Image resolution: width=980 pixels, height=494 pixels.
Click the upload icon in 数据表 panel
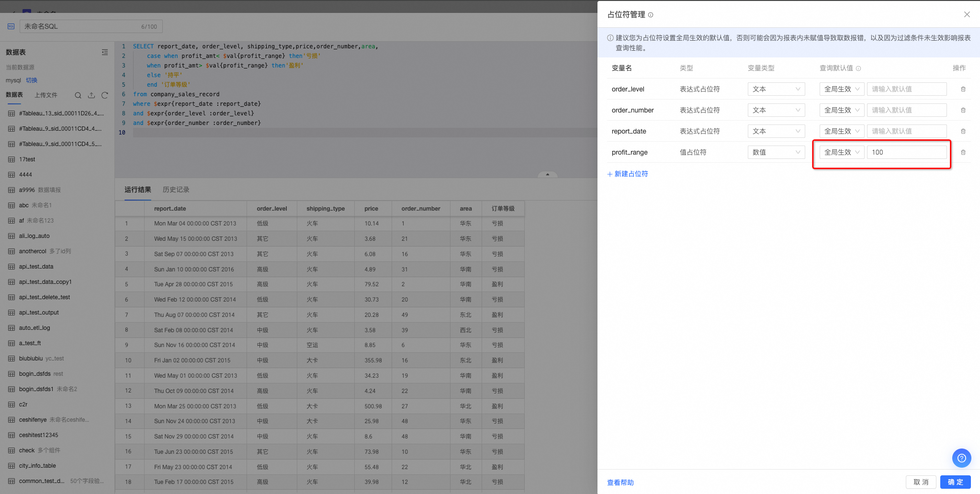pos(91,95)
